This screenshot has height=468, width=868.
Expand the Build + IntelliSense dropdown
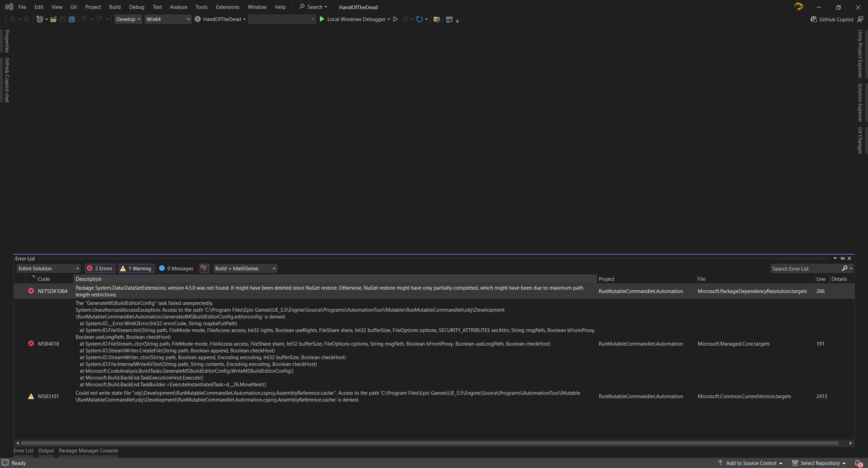point(245,268)
